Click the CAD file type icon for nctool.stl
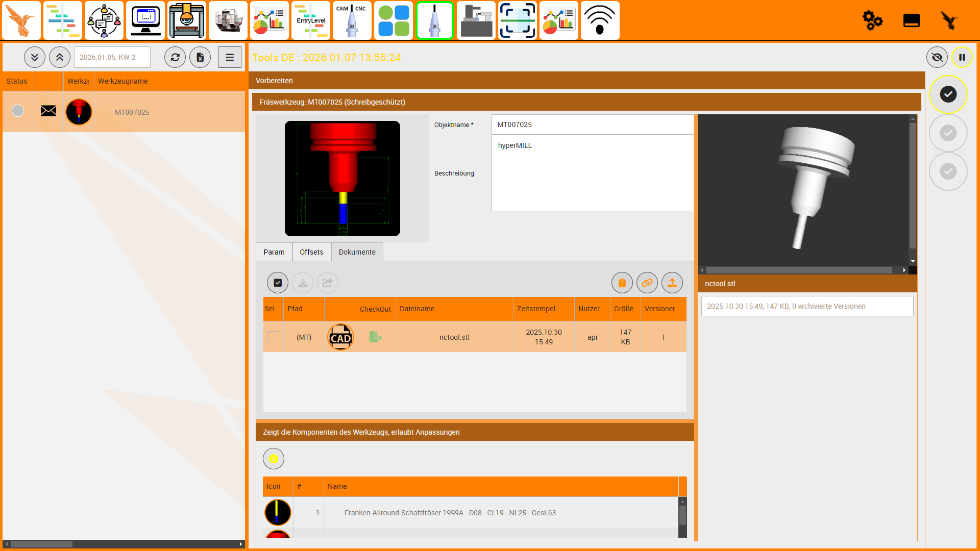The height and width of the screenshot is (551, 980). click(x=340, y=337)
